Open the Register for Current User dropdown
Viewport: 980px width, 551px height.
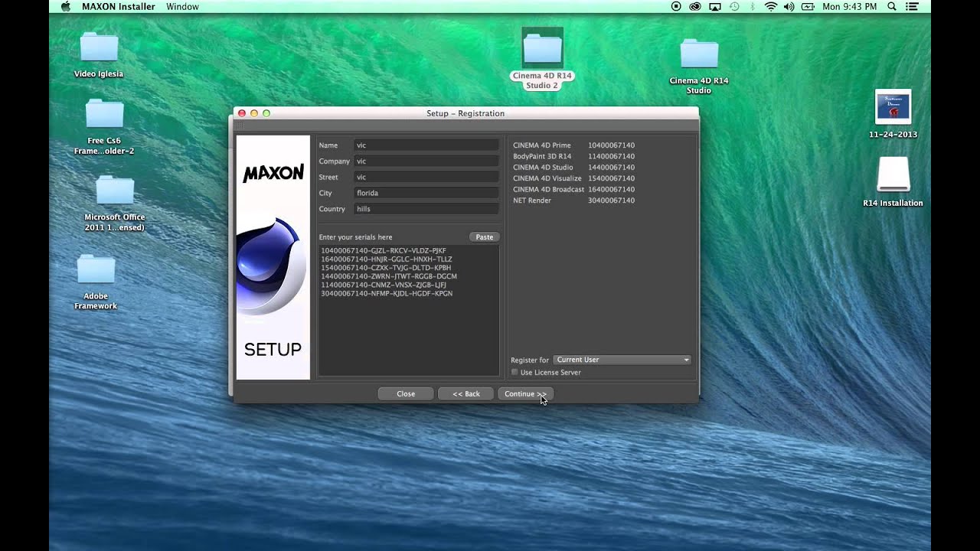pyautogui.click(x=622, y=360)
